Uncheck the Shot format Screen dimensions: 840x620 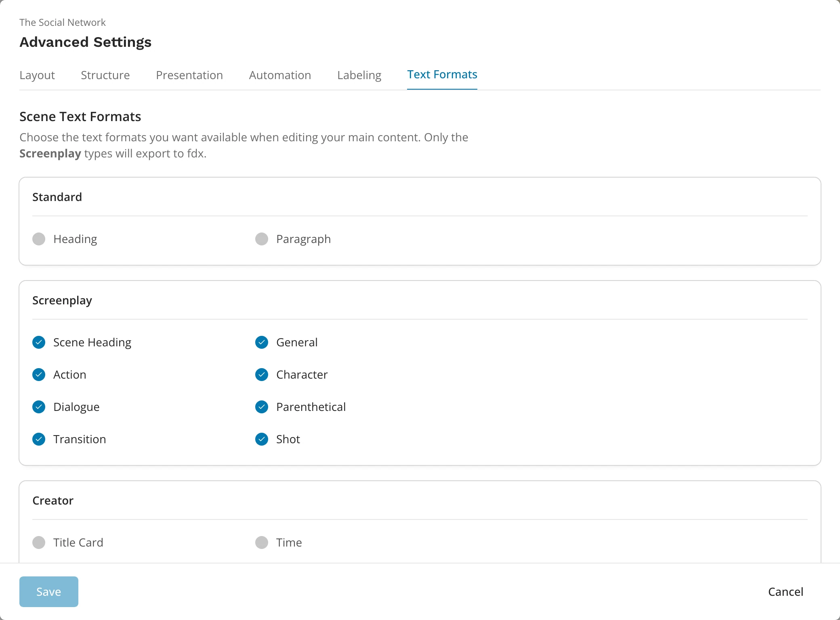click(262, 439)
